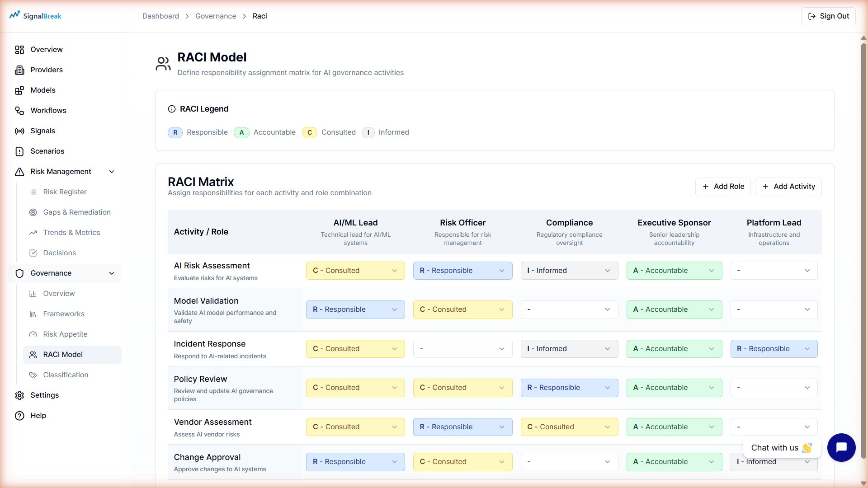Image resolution: width=868 pixels, height=488 pixels.
Task: Open the chat bubble widget icon
Action: (x=841, y=447)
